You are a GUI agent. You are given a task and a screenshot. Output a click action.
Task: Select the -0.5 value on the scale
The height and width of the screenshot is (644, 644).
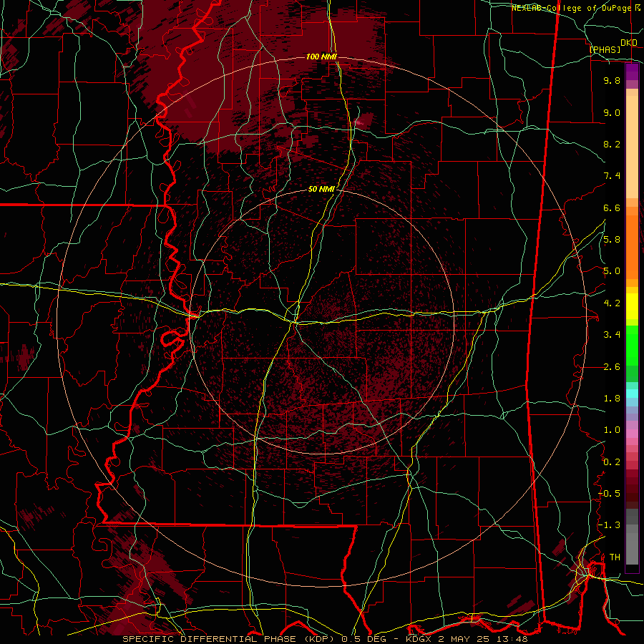609,494
